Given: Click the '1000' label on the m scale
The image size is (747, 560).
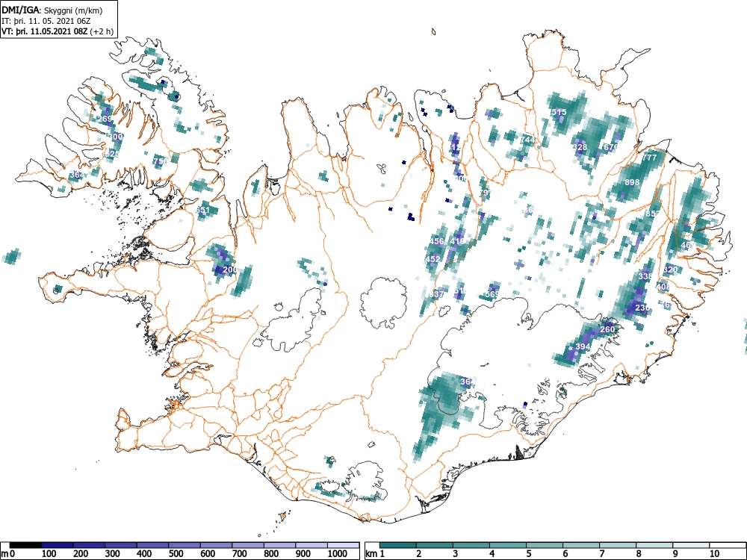Looking at the screenshot, I should [x=338, y=554].
